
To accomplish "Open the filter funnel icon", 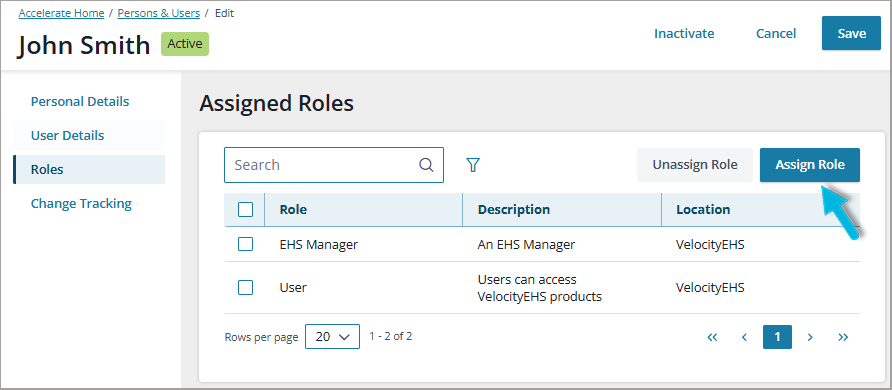I will [473, 165].
